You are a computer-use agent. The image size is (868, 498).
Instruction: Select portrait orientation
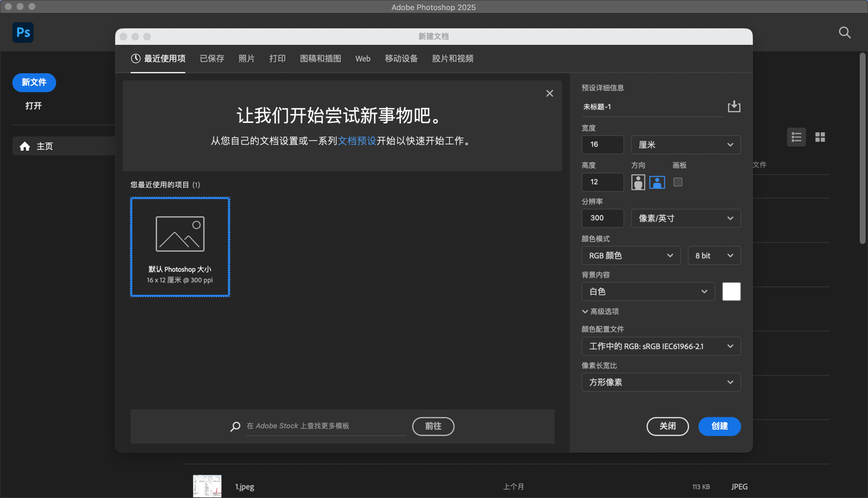click(638, 182)
